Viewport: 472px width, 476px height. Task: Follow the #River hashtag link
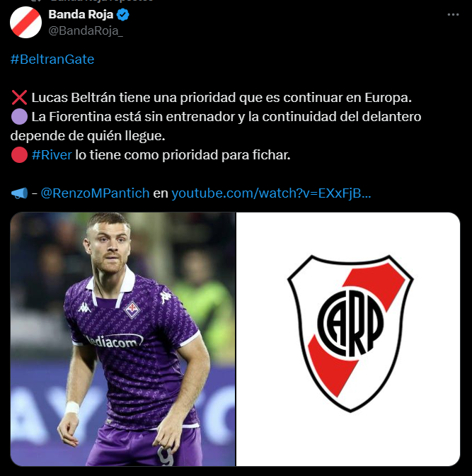[x=52, y=155]
